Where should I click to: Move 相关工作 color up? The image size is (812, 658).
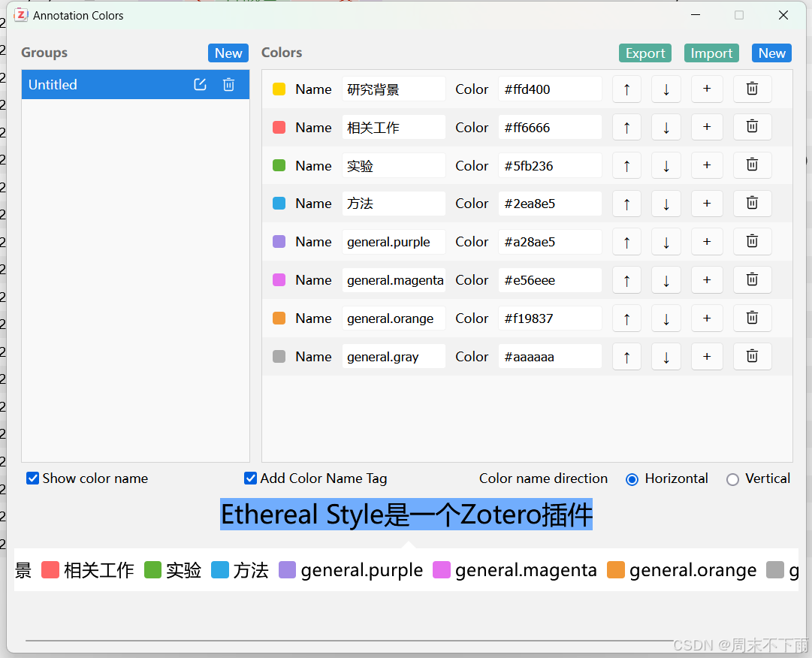click(x=626, y=128)
